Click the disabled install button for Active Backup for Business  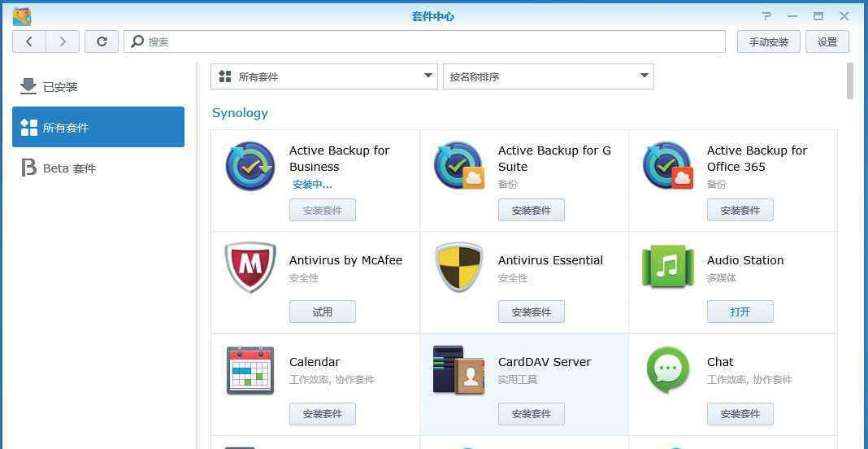[322, 210]
